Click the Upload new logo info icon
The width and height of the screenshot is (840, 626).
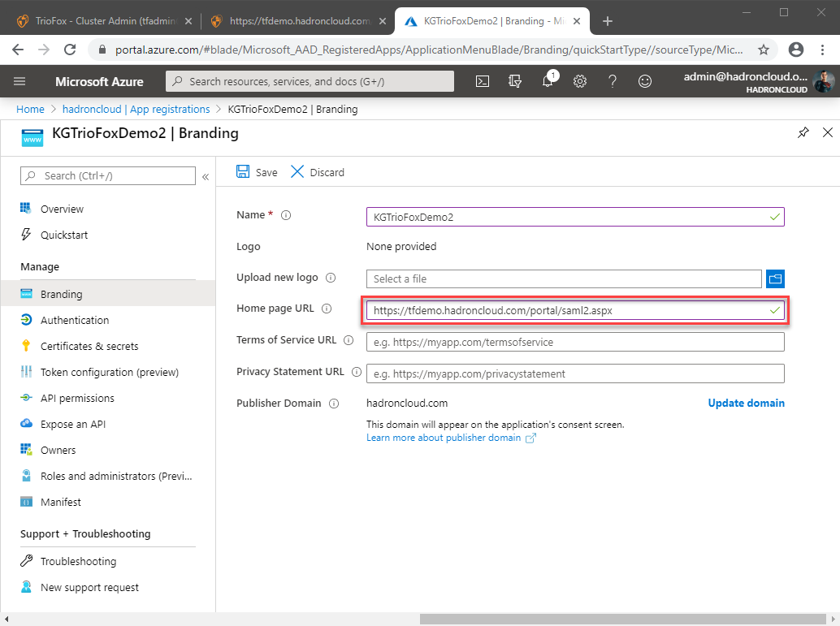click(331, 278)
